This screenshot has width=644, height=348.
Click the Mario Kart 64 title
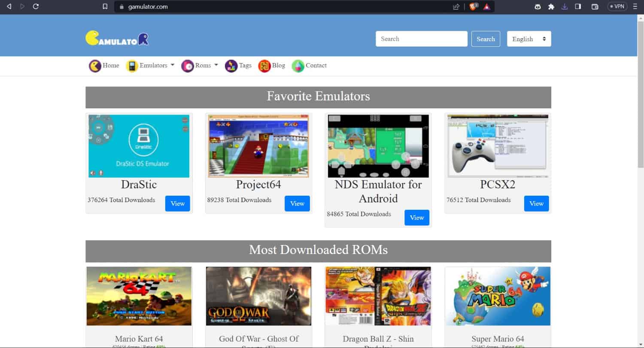[x=139, y=339]
